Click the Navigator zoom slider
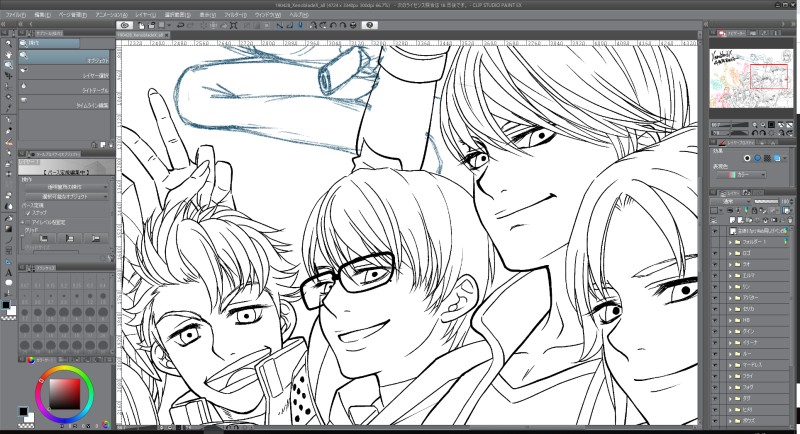Image resolution: width=800 pixels, height=434 pixels. (x=732, y=124)
